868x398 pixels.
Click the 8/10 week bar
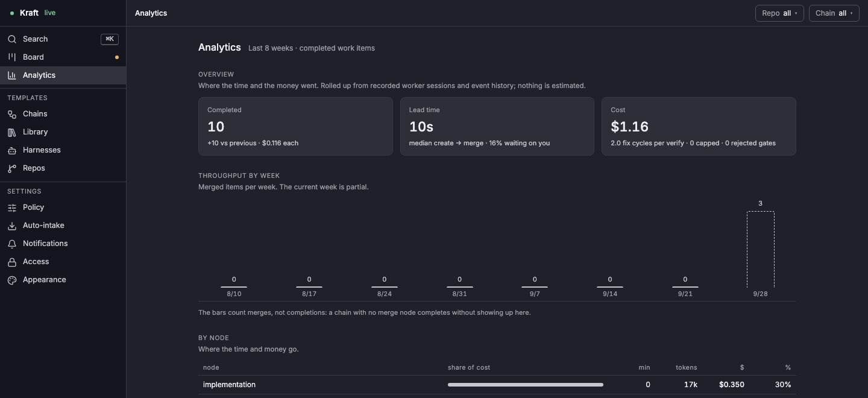click(234, 287)
